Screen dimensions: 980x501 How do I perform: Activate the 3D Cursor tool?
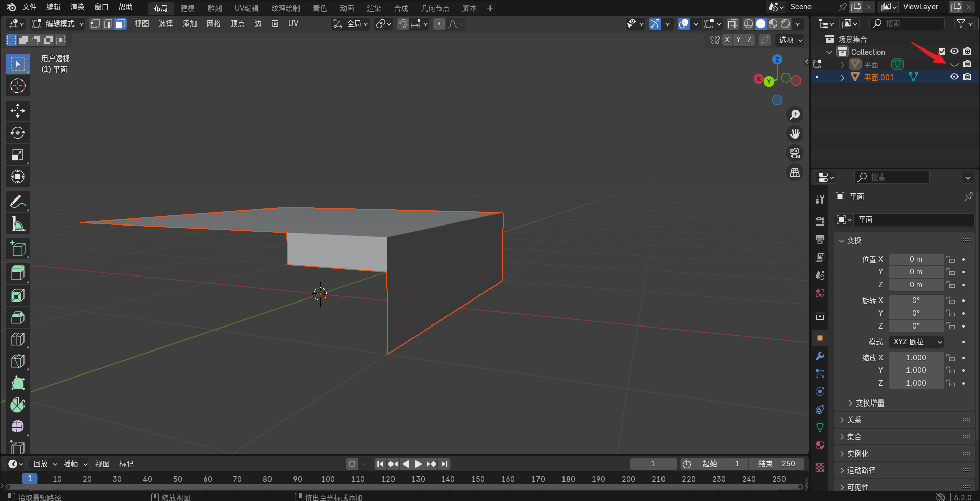point(18,86)
